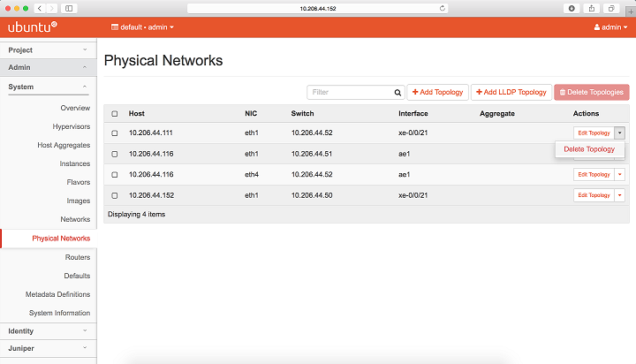Click the Displaying 4 items footer text

tap(136, 215)
